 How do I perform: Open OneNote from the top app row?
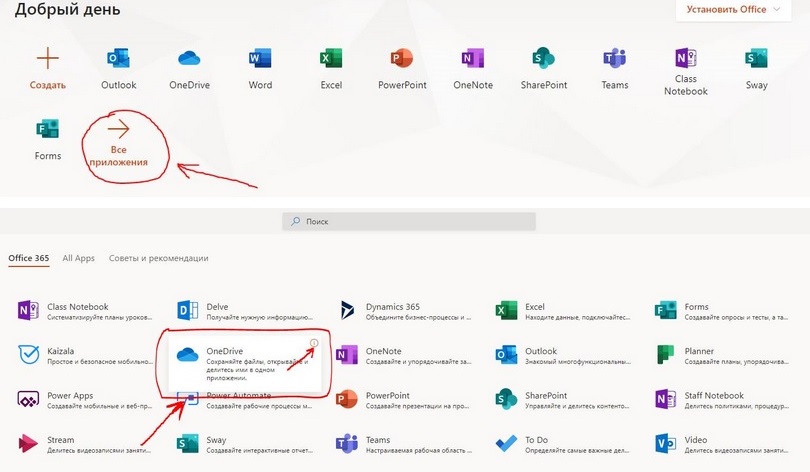[x=473, y=68]
